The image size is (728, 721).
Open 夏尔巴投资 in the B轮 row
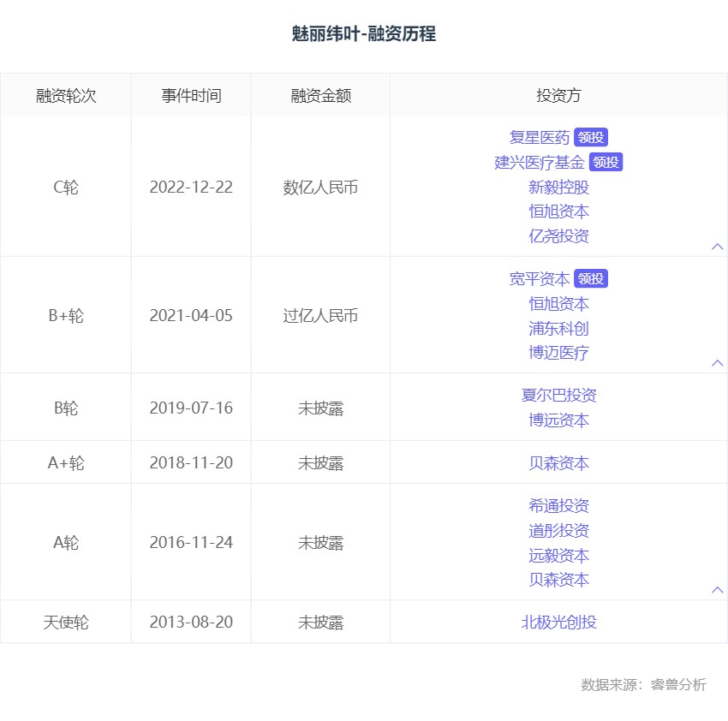click(x=558, y=396)
